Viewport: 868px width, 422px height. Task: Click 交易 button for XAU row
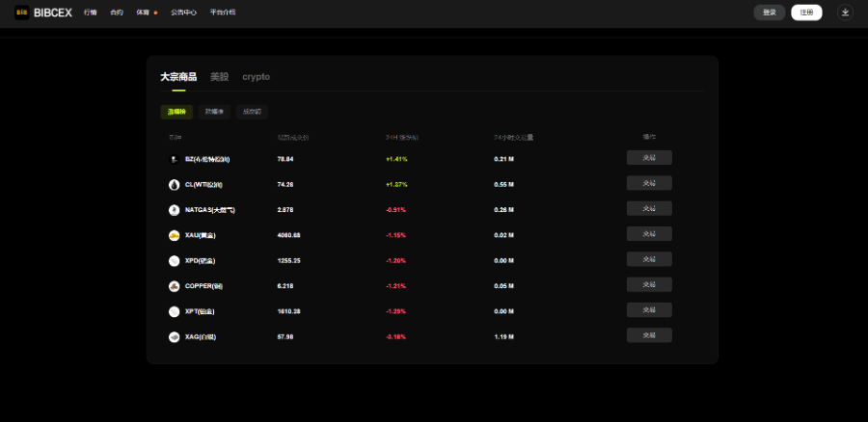649,234
